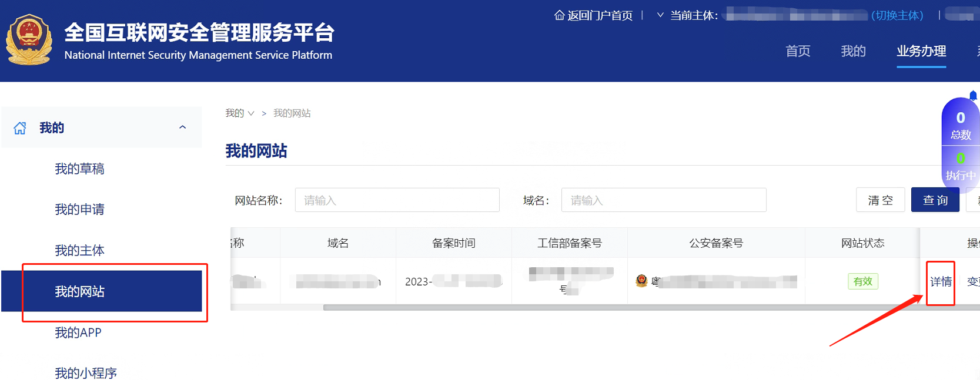This screenshot has width=980, height=380.
Task: Click the 有效 status tag
Action: pyautogui.click(x=862, y=281)
